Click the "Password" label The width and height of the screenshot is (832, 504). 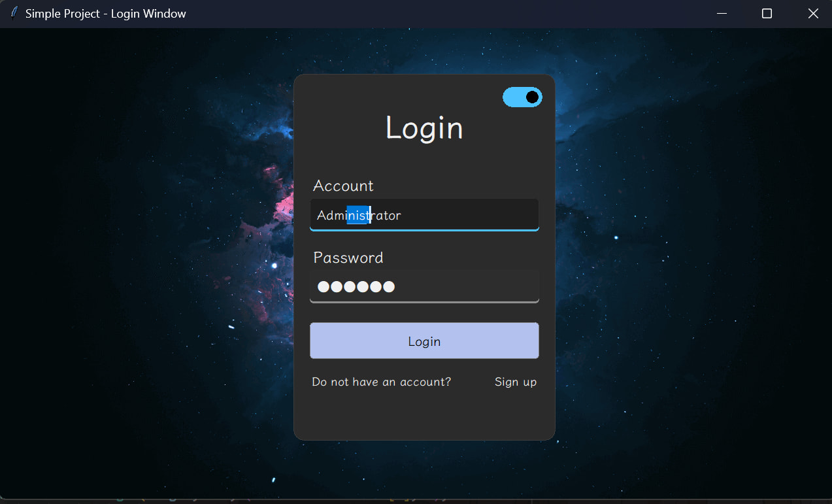[348, 258]
